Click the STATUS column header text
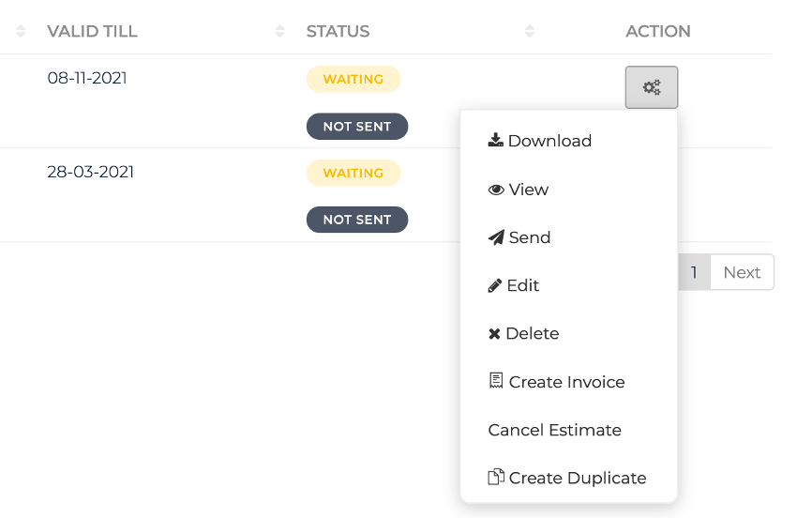 338,32
